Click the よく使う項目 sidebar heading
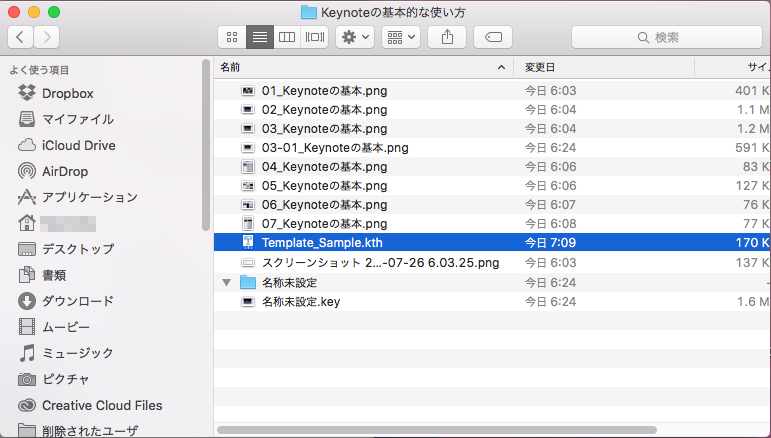Screen dimensions: 771x438 [x=39, y=70]
